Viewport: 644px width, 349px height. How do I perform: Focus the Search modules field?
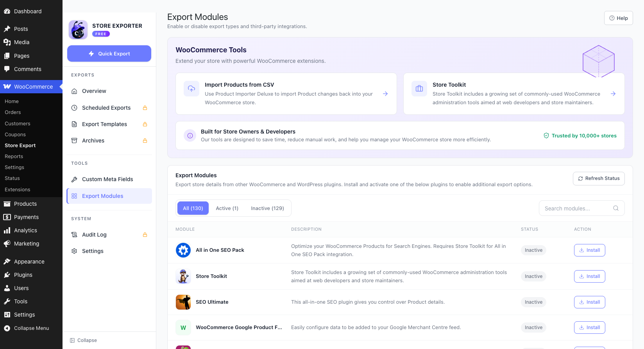[581, 208]
